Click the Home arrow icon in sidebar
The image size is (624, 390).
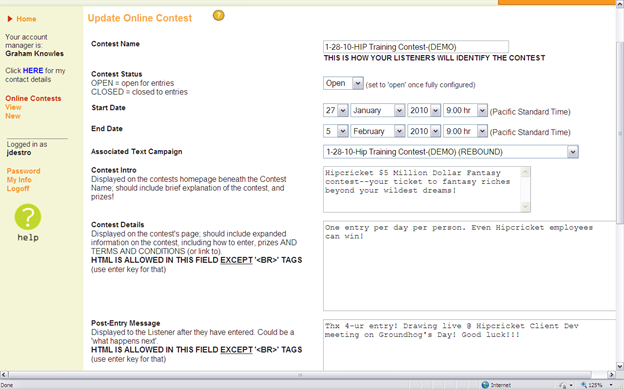point(10,19)
